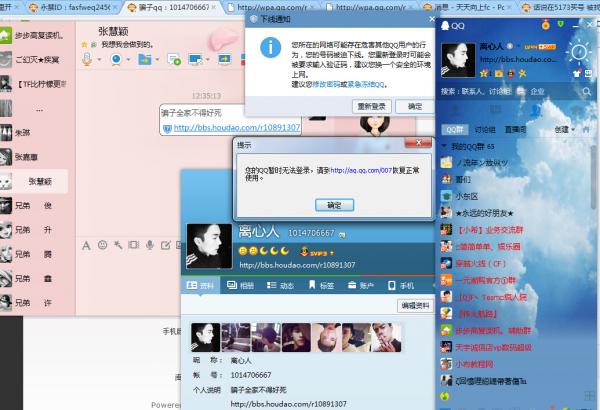Click QQ group list vertical scrollbar

[x=594, y=176]
